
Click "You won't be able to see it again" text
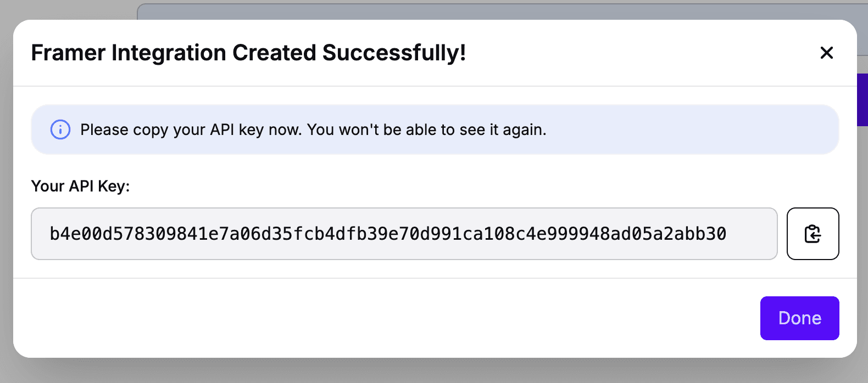[x=427, y=130]
